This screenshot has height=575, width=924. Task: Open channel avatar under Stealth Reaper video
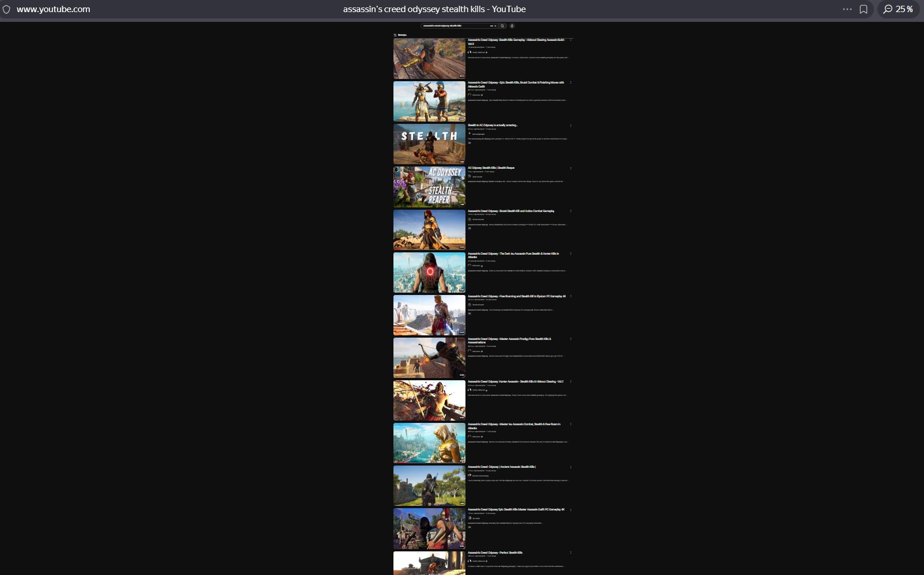click(x=469, y=176)
